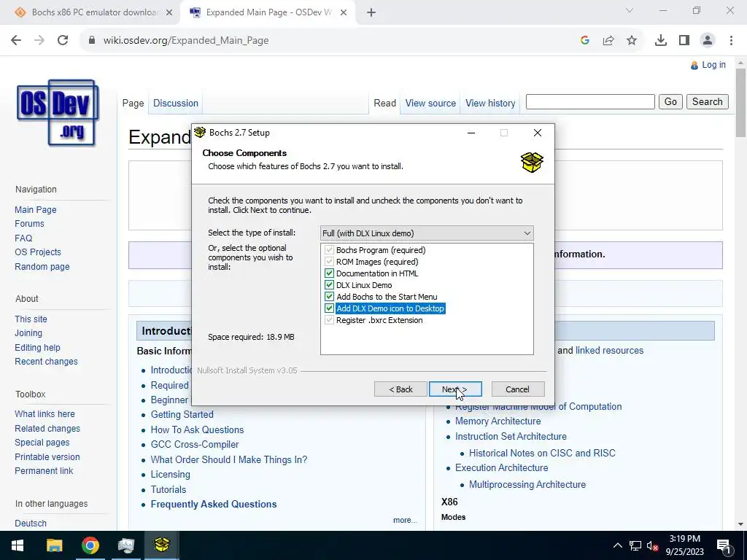Open Recent changes sidebar link
747x560 pixels.
[x=46, y=362]
